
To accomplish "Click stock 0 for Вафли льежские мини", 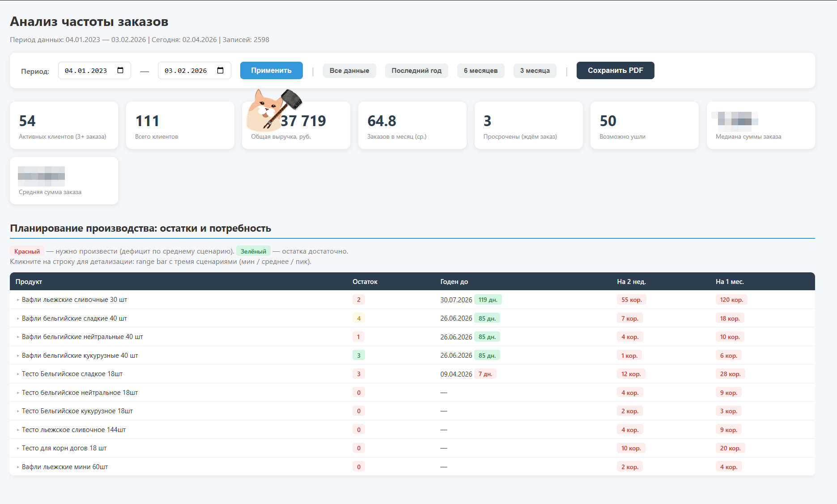I will tap(359, 467).
